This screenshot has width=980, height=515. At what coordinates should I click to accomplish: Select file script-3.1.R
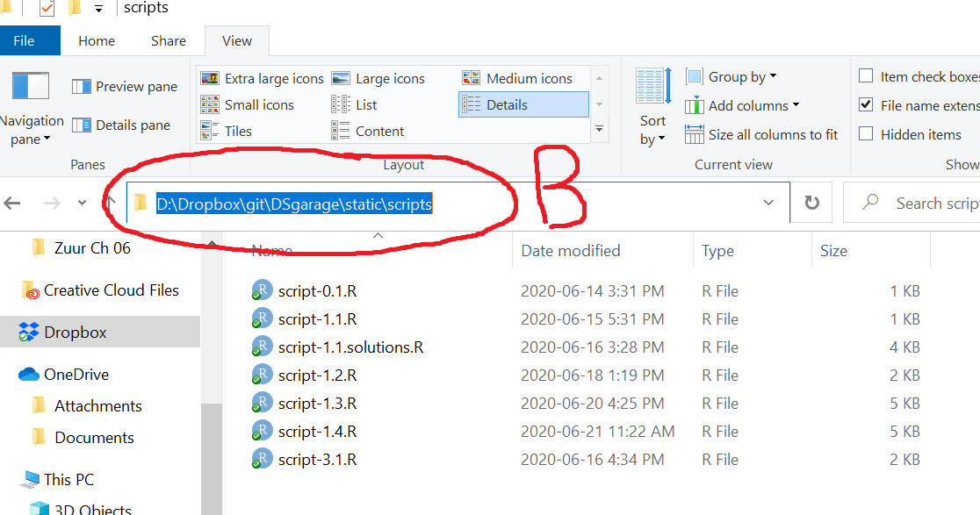click(318, 460)
